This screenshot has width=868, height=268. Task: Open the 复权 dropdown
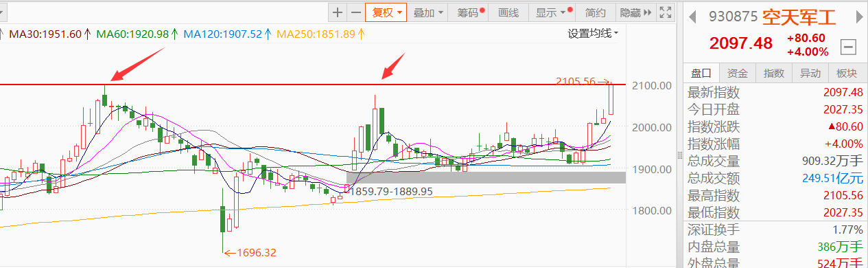(x=387, y=12)
